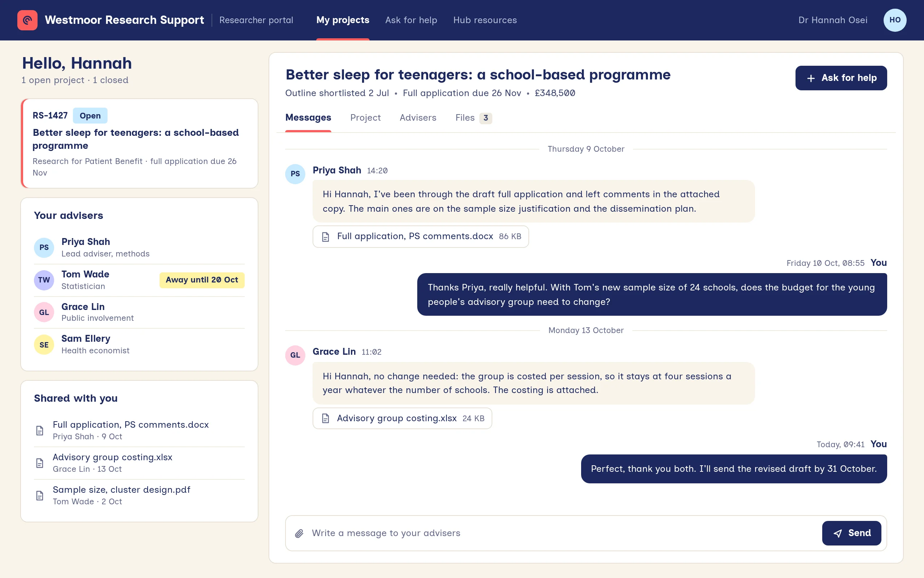Click the Westmoor Research Support logo icon
This screenshot has width=924, height=578.
(27, 20)
